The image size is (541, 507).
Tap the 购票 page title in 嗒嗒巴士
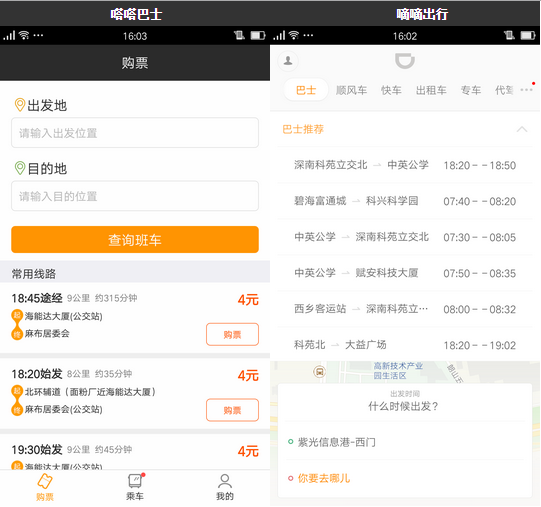(135, 63)
